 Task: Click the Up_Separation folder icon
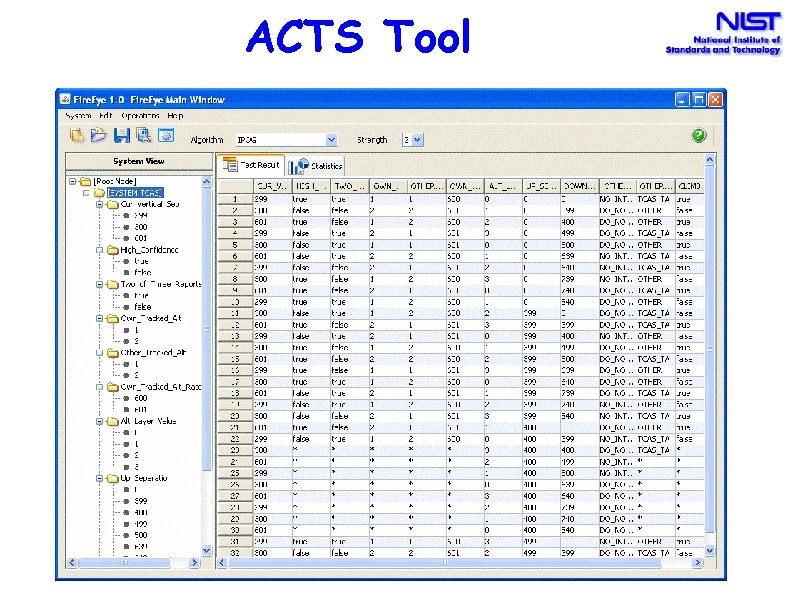click(113, 478)
